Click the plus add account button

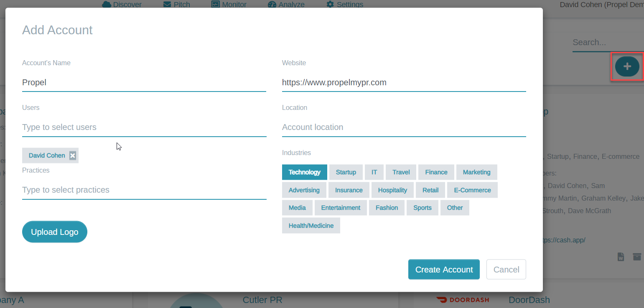(627, 66)
